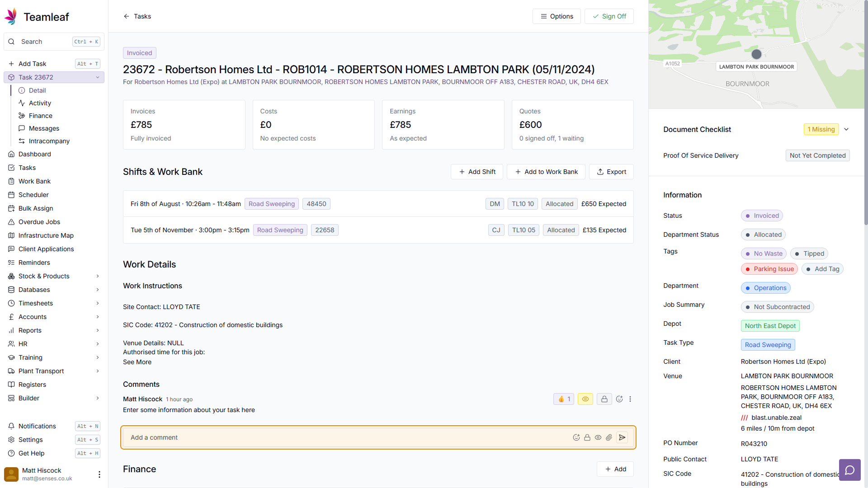The image size is (868, 488).
Task: Expand the Stock & Products menu
Action: (98, 276)
